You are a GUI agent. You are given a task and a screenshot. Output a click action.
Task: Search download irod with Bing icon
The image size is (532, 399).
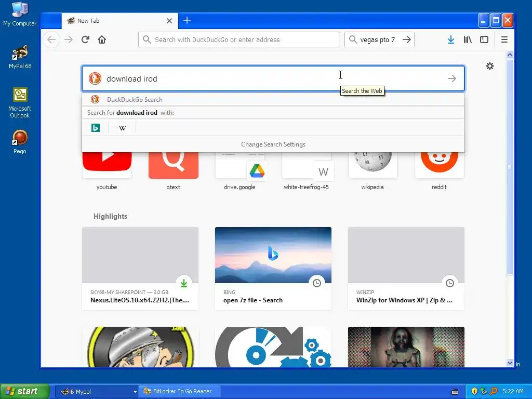pyautogui.click(x=96, y=128)
